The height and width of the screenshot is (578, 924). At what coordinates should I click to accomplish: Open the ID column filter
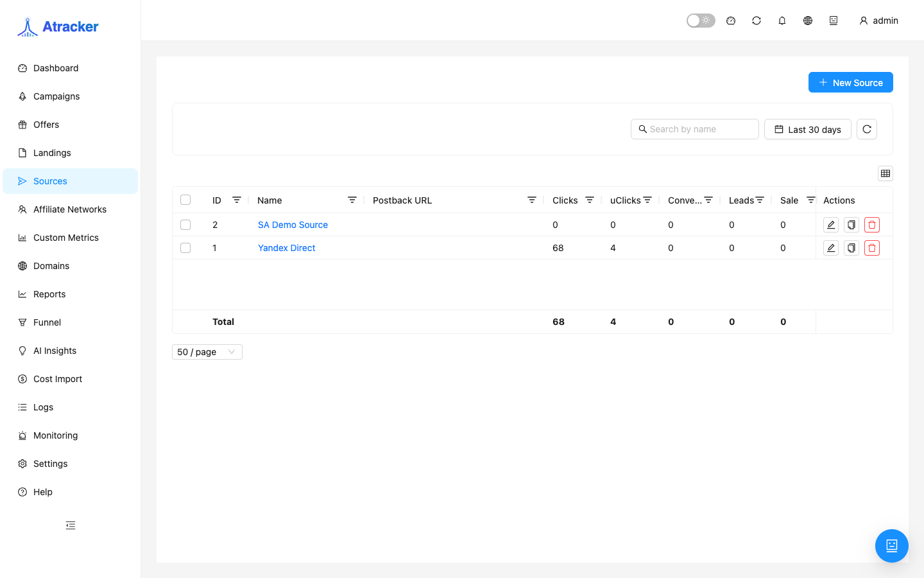tap(237, 200)
